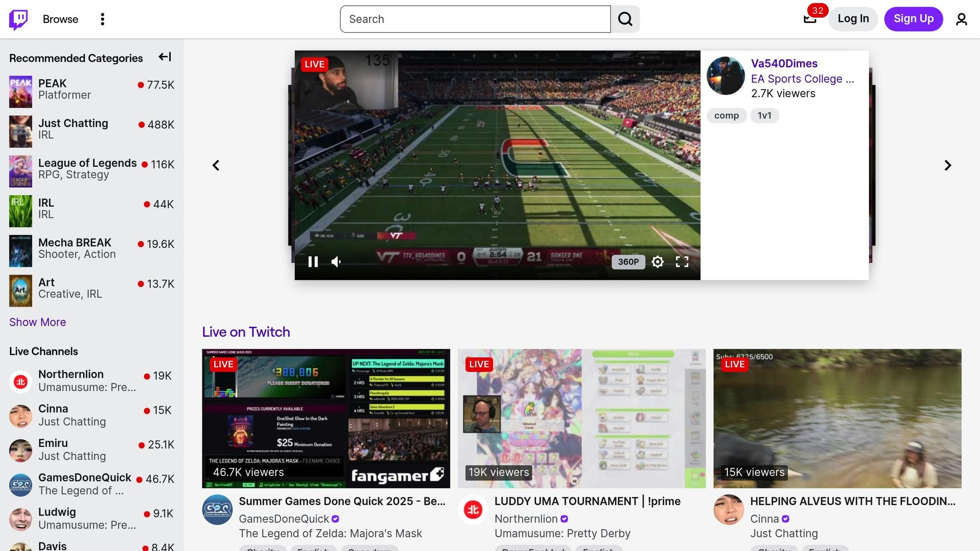The width and height of the screenshot is (980, 551).
Task: Open HELPING ALVEUS stream thumbnail
Action: pos(837,419)
